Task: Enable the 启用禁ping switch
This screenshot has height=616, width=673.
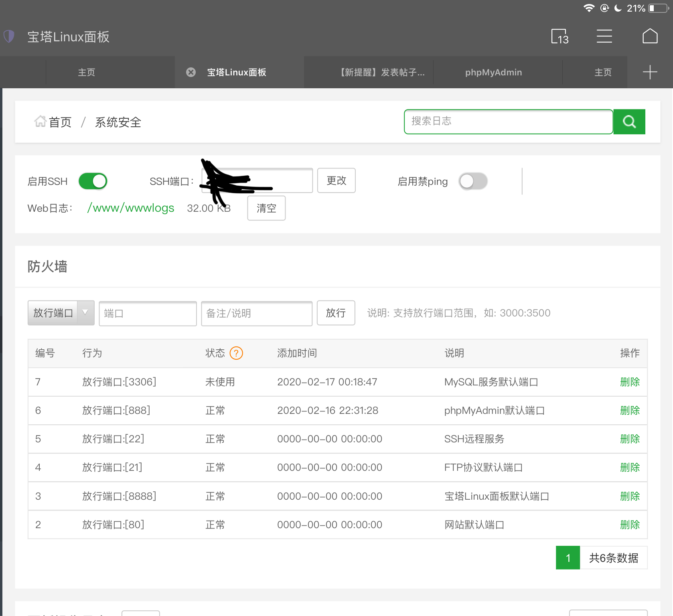Action: click(x=473, y=181)
